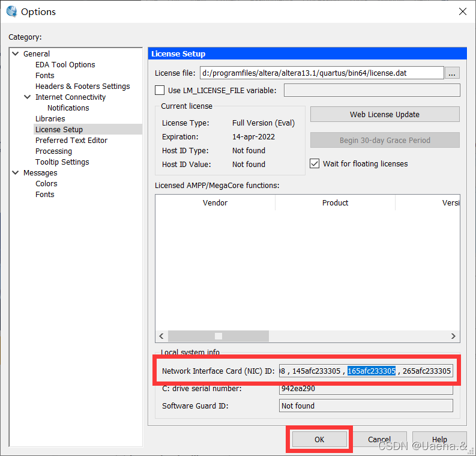Click left arrow of horizontal scrollbar
476x456 pixels.
161,336
